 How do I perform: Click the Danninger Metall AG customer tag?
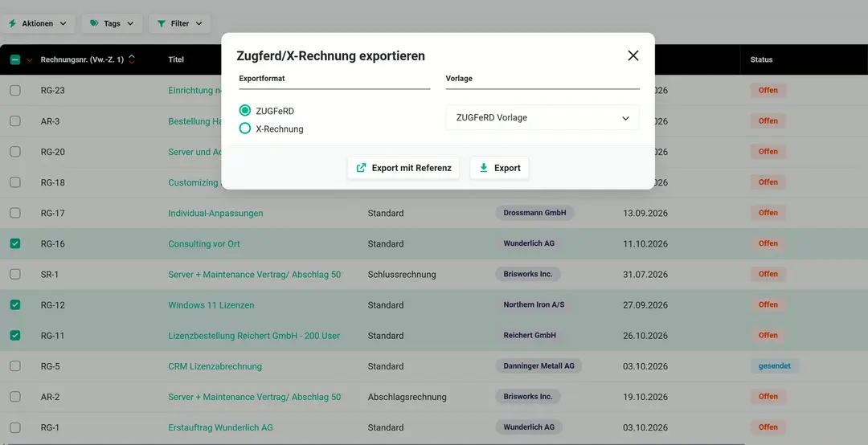click(x=538, y=365)
